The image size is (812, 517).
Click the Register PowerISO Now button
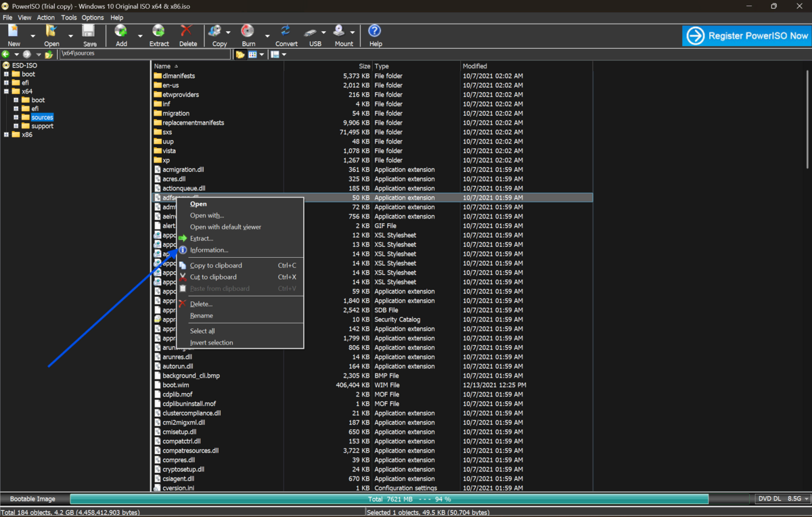[746, 36]
